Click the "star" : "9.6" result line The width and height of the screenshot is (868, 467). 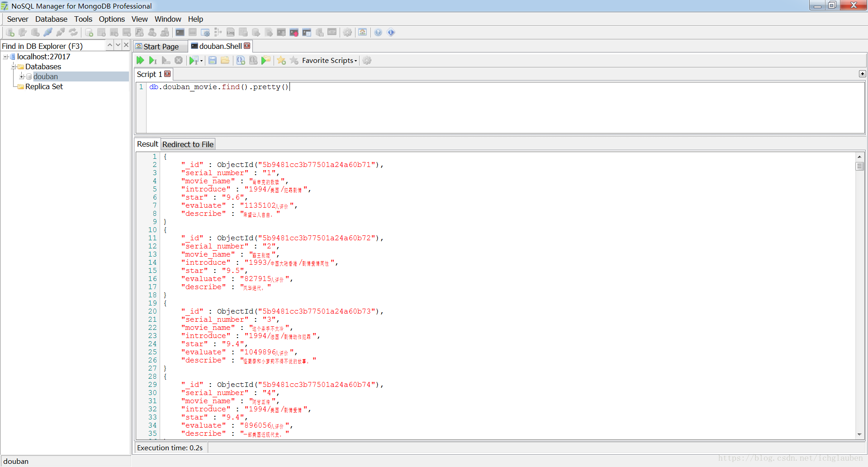[x=214, y=197]
